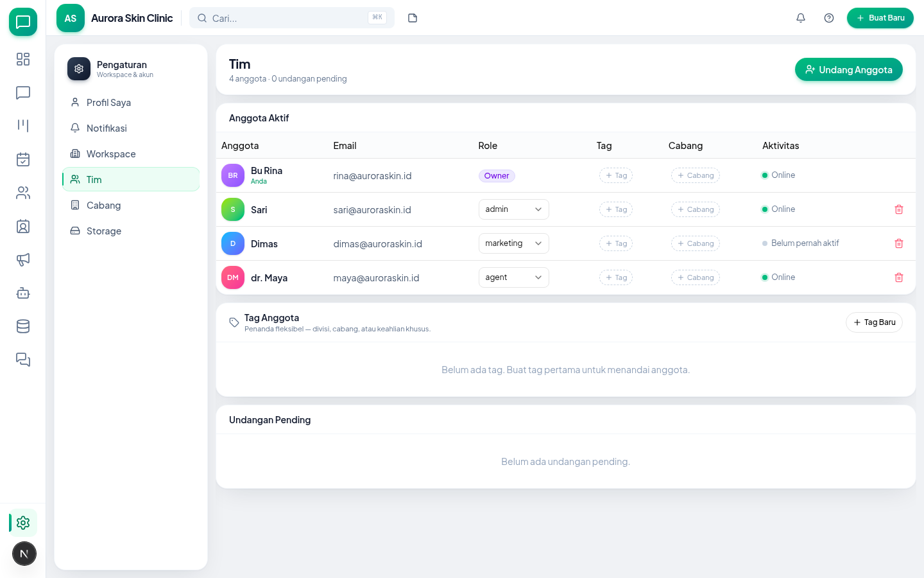This screenshot has height=578, width=924.
Task: Open the dashboard grid icon in sidebar
Action: (x=23, y=59)
